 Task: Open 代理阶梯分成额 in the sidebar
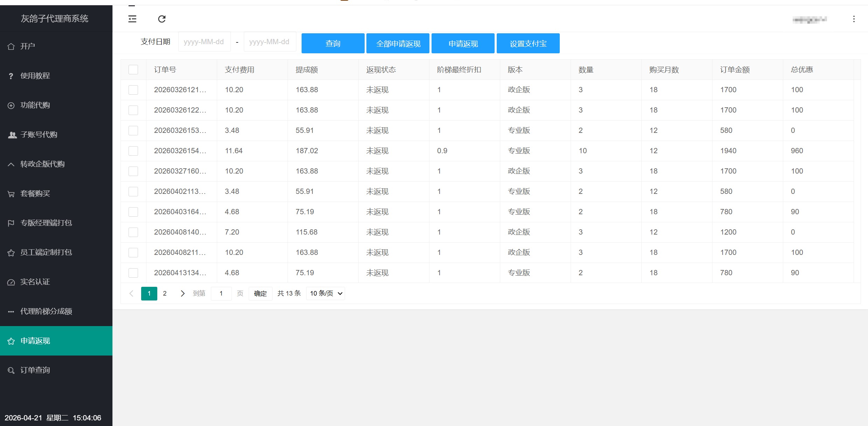(46, 311)
